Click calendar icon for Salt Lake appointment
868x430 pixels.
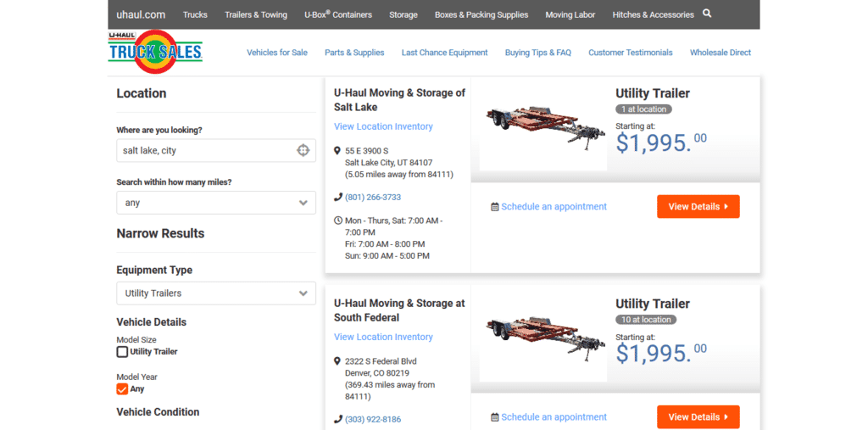click(495, 207)
